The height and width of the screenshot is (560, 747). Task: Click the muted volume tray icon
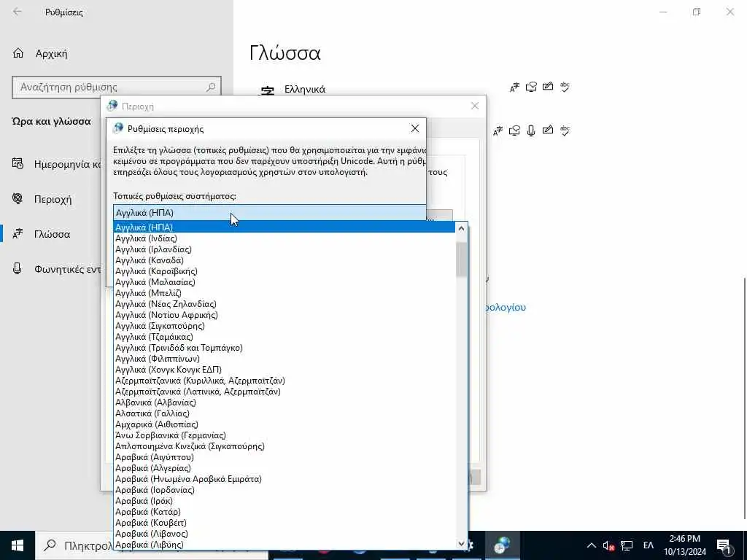point(608,545)
